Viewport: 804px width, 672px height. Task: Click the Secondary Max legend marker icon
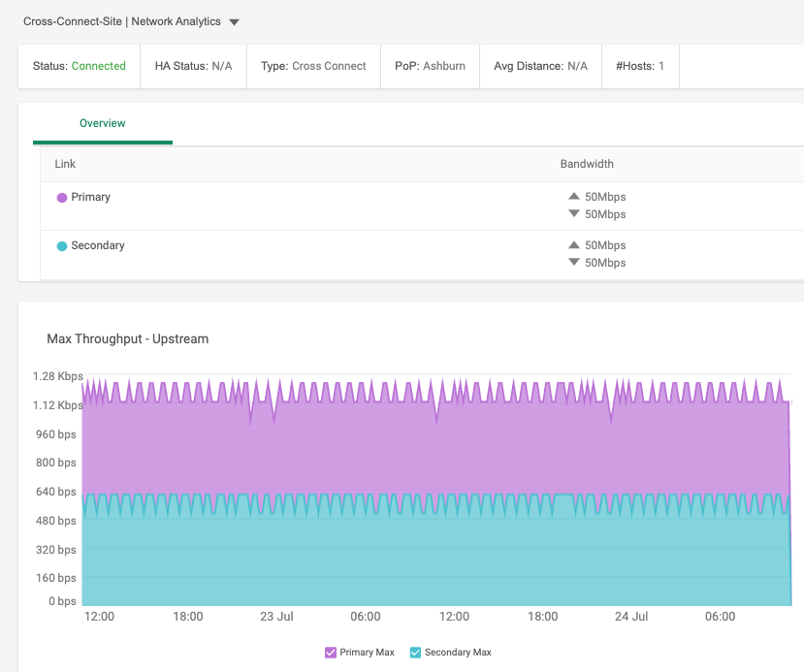(x=416, y=652)
